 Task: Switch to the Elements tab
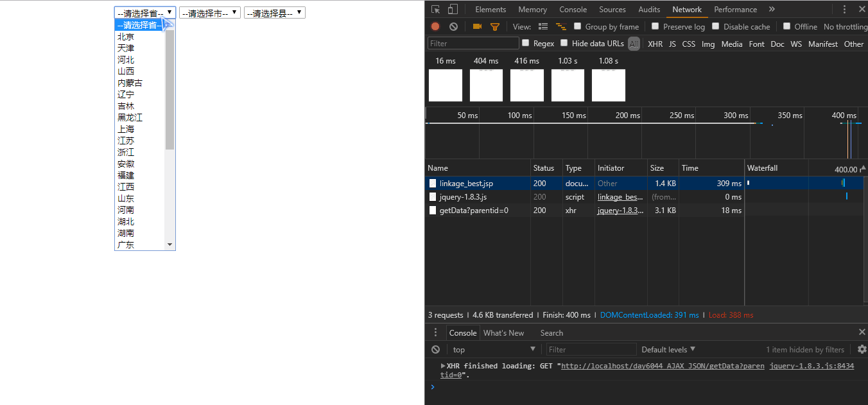[490, 10]
